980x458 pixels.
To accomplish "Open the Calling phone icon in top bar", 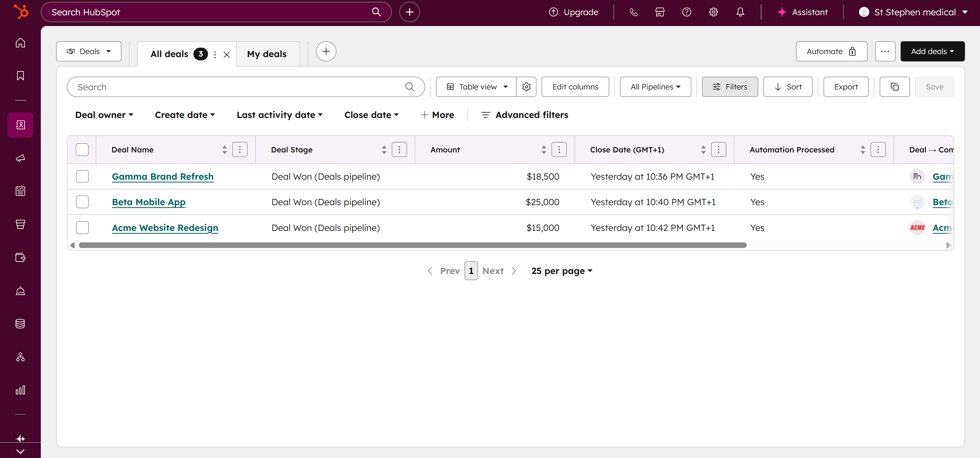I will point(633,12).
